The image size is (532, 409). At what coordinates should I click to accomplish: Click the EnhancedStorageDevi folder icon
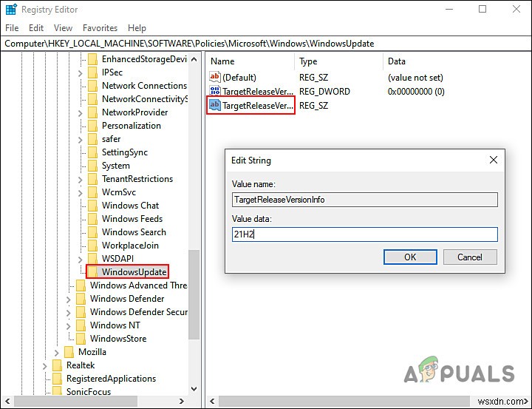[92, 59]
